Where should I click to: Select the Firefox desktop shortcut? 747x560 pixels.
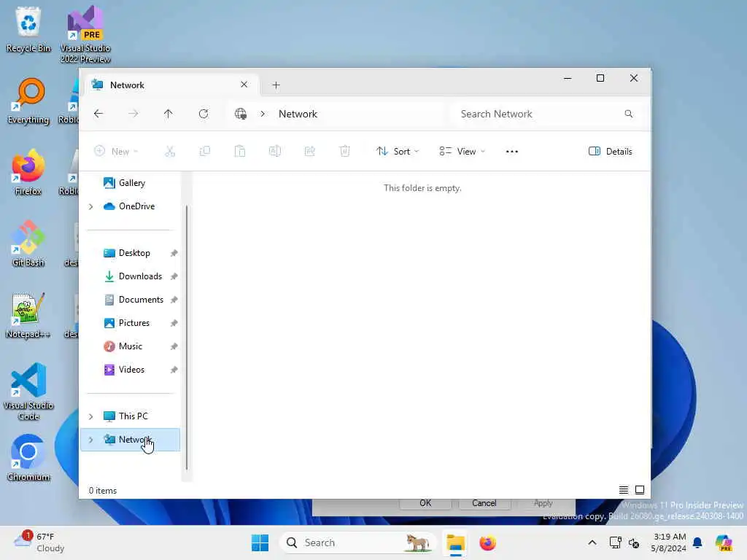pyautogui.click(x=28, y=172)
